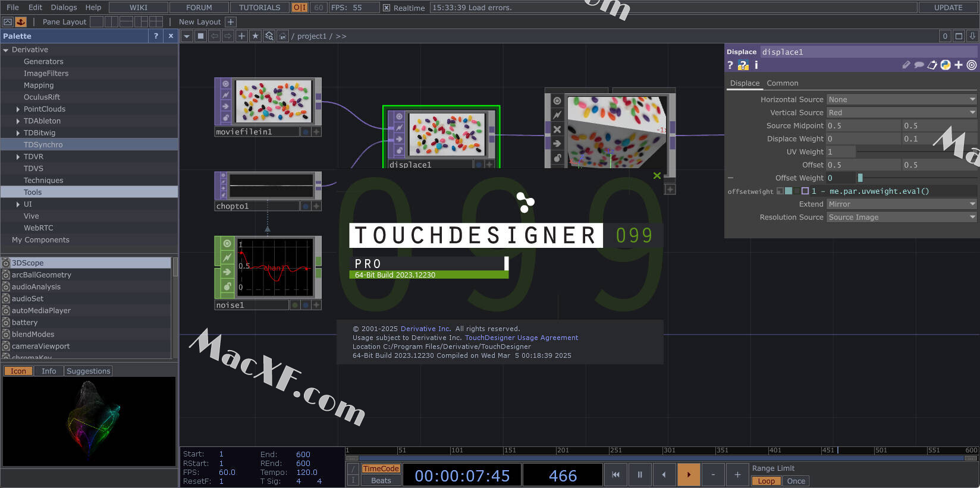Click the Python language icon
The image size is (980, 488).
[x=946, y=65]
